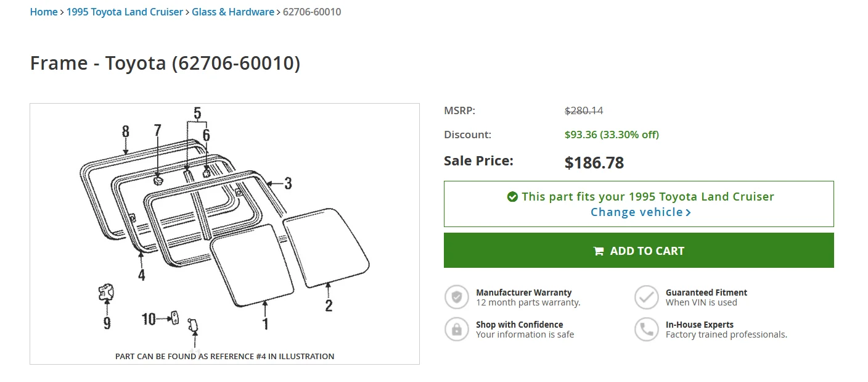Image resolution: width=868 pixels, height=382 pixels.
Task: Click the Manufacturer Warranty heading text
Action: (x=524, y=293)
